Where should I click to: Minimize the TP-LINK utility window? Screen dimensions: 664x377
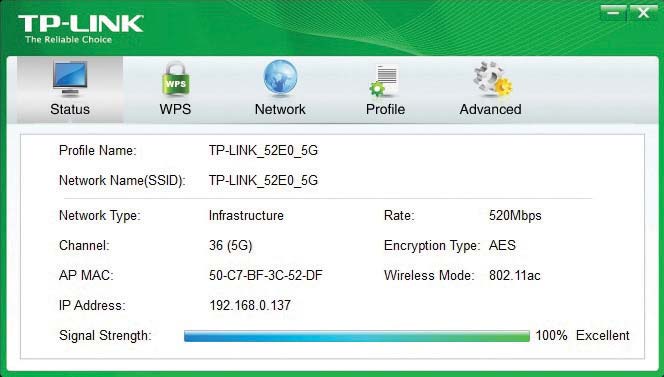point(613,13)
